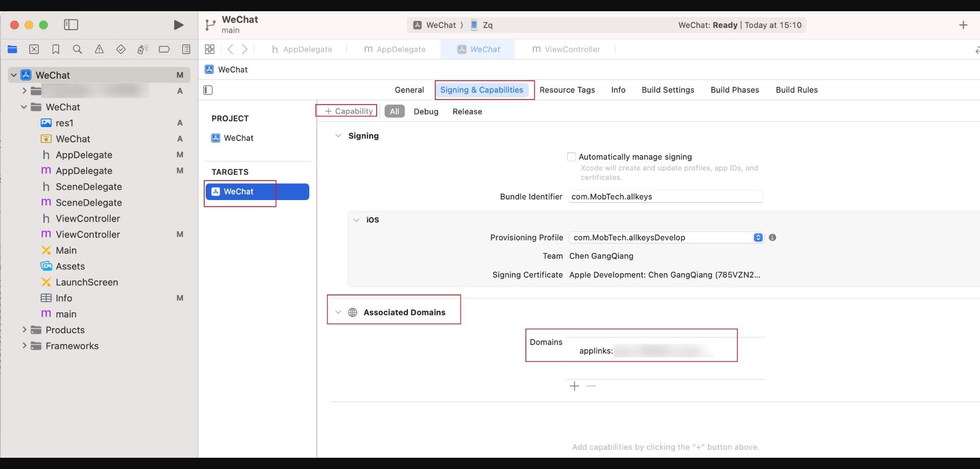Image resolution: width=980 pixels, height=469 pixels.
Task: Select the WeChat target
Action: click(257, 192)
